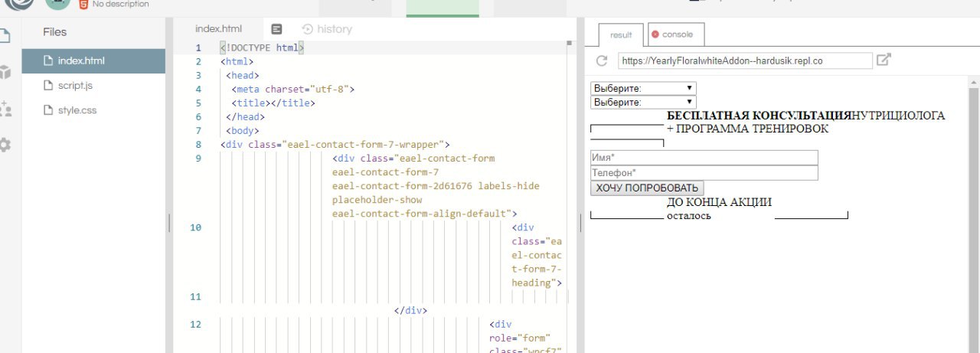The image size is (980, 353).
Task: Switch to the console tab
Action: (x=676, y=34)
